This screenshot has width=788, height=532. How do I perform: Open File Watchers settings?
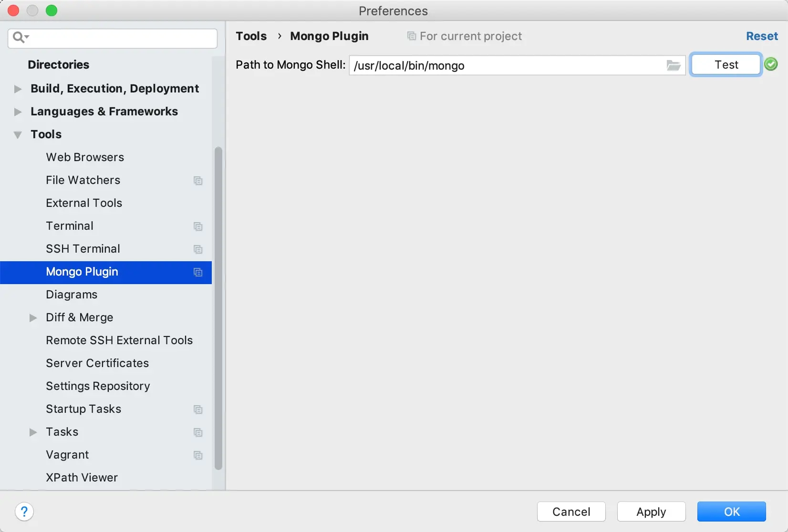pos(83,180)
